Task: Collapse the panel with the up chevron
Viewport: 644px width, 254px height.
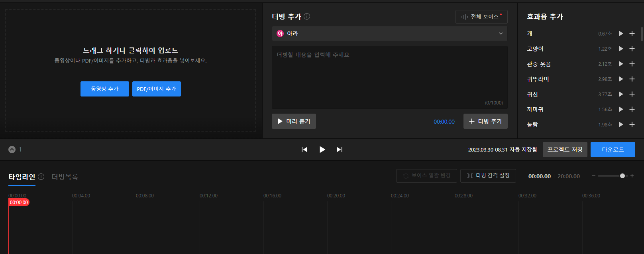Action: coord(12,150)
